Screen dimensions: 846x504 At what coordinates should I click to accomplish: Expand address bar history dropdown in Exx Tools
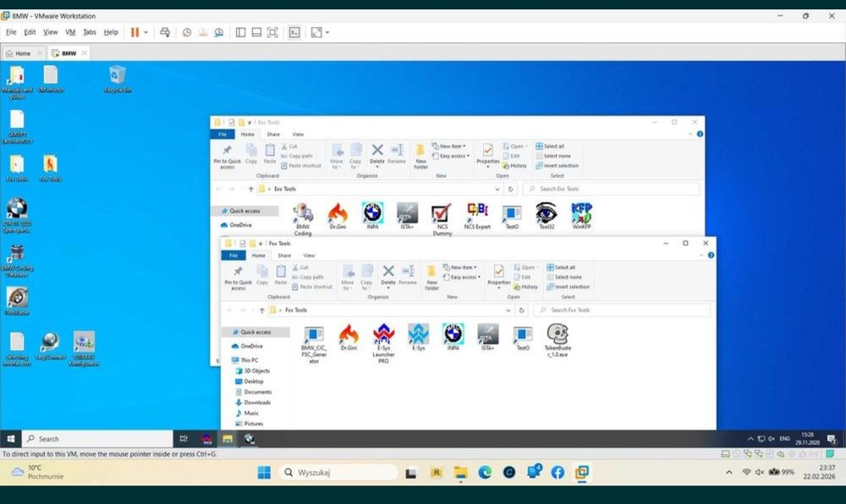pos(497,189)
